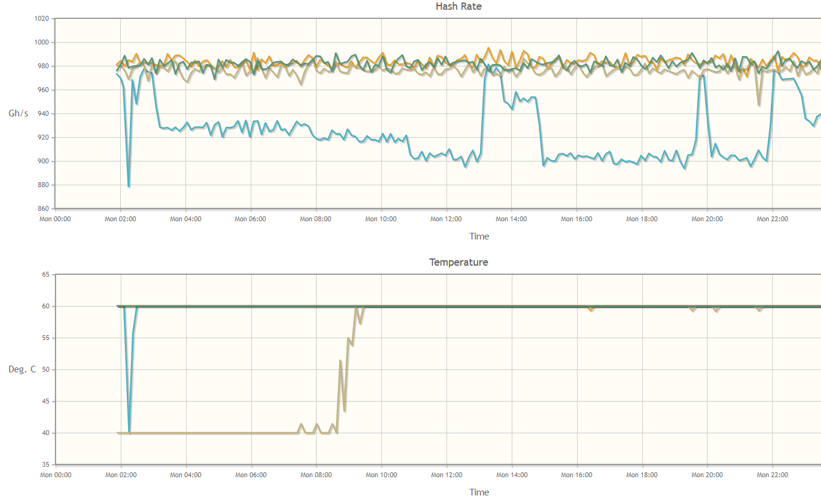The width and height of the screenshot is (821, 504).
Task: Click the 55 tick on Temperature axis
Action: coord(45,338)
